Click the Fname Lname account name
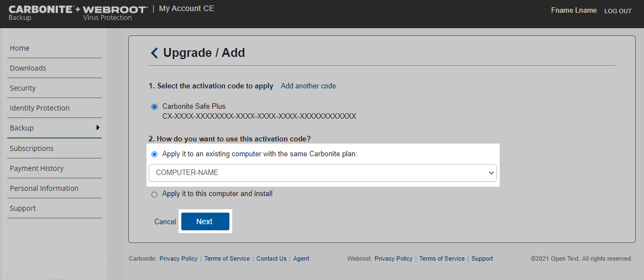 [x=574, y=10]
